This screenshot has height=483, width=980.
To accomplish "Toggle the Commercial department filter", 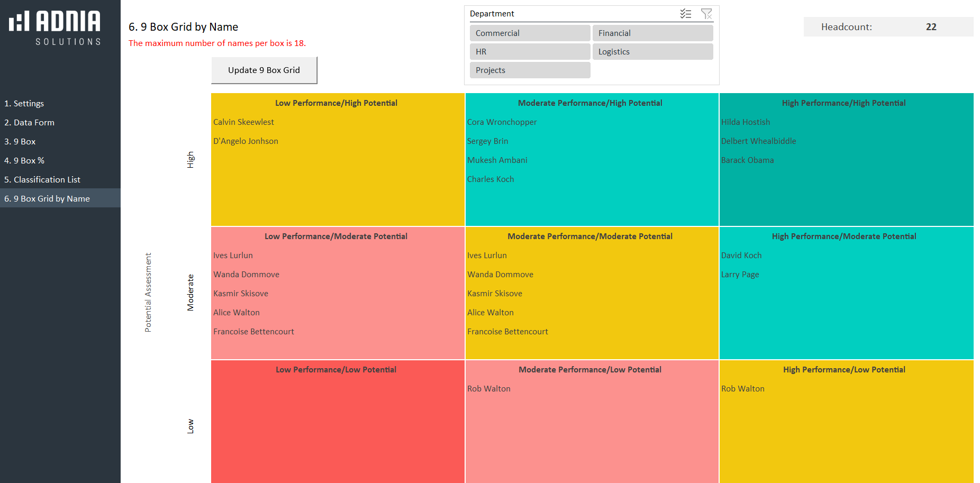I will 530,33.
